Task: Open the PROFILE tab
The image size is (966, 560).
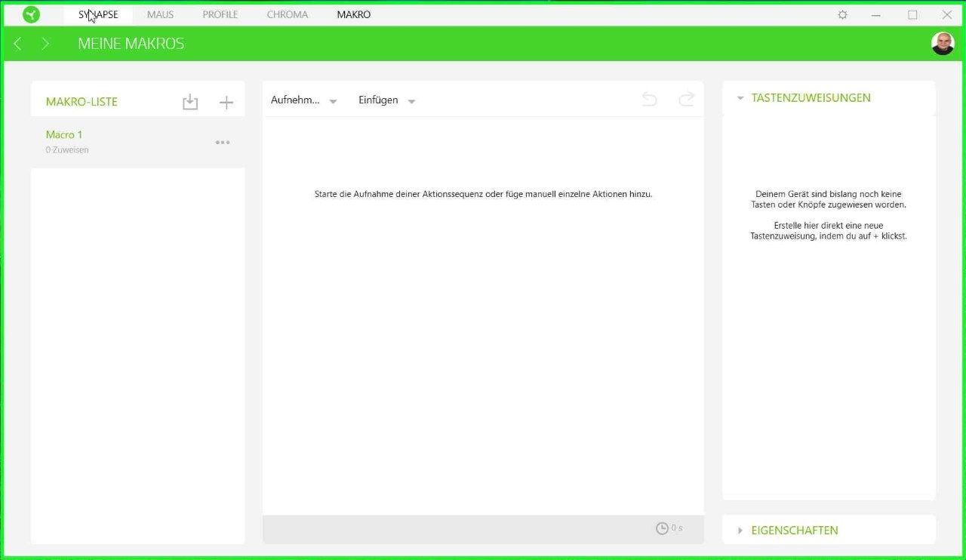Action: tap(220, 14)
